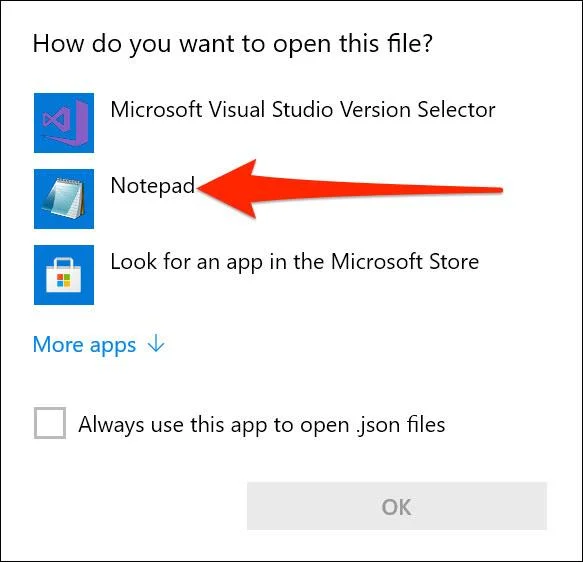This screenshot has height=562, width=583.
Task: Click the blue tile behind Visual Studio logo
Action: (x=64, y=123)
